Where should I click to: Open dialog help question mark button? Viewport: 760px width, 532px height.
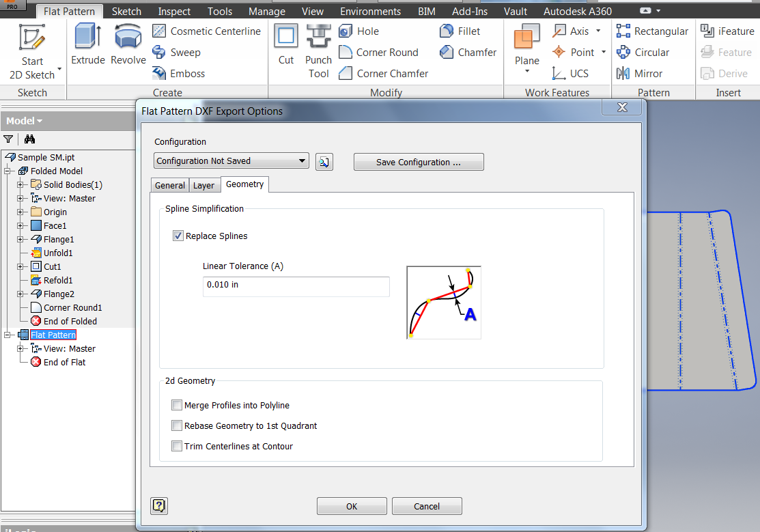point(159,506)
